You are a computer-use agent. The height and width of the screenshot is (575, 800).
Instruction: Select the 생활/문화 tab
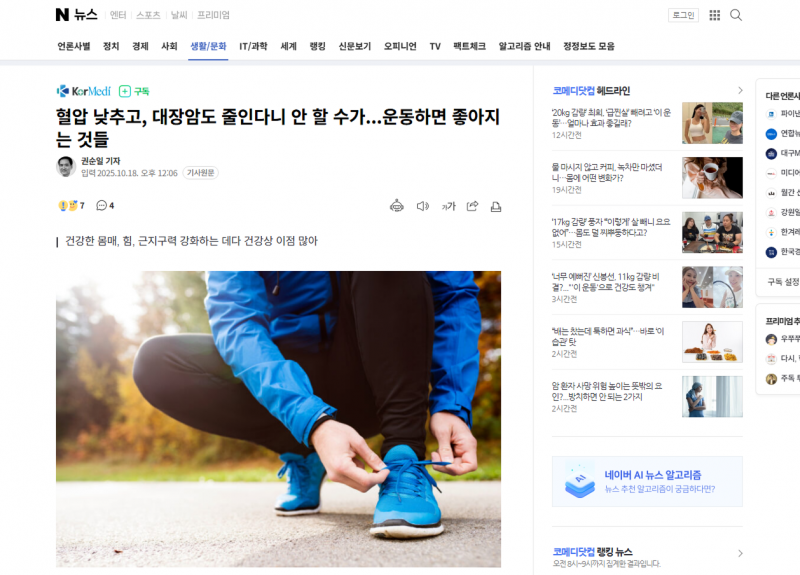click(x=208, y=46)
